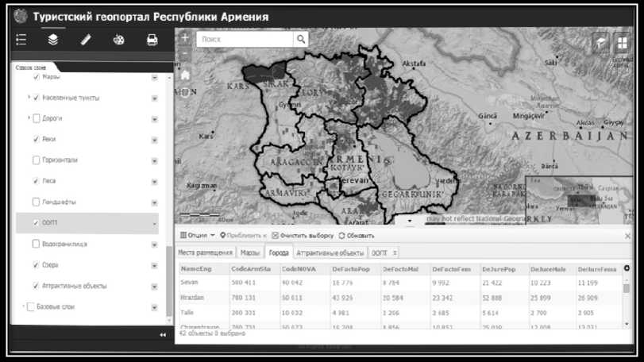Open the legend list icon in sidebar toolbar
Viewport: 644px width, 362px height.
point(21,40)
